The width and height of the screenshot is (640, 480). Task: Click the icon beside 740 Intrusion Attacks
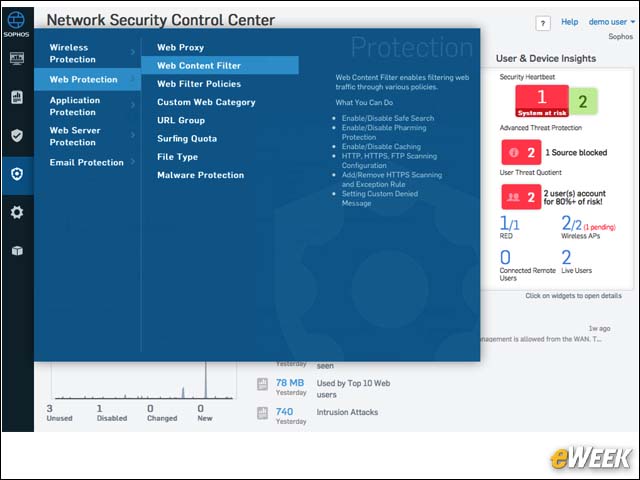point(262,413)
